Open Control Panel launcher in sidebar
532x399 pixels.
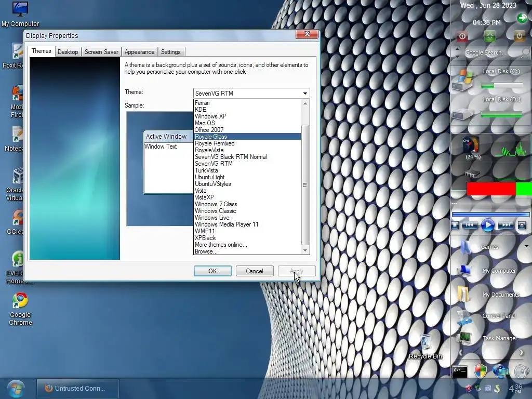pyautogui.click(x=464, y=317)
